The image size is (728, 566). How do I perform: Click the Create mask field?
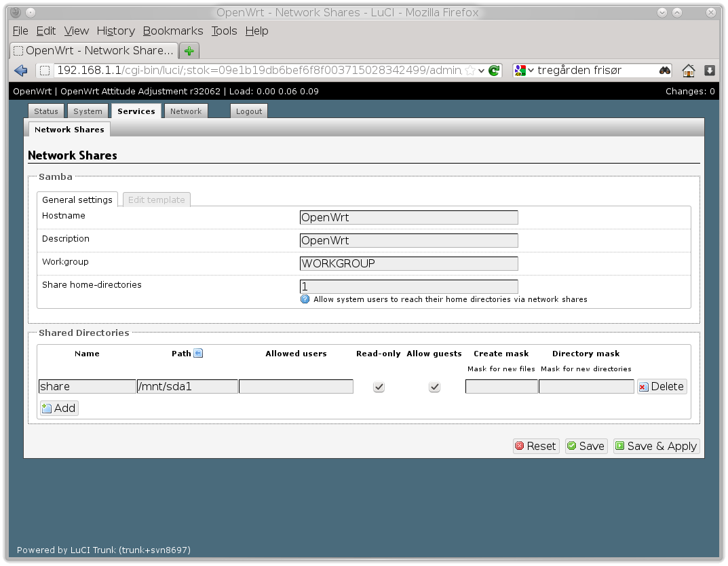501,386
